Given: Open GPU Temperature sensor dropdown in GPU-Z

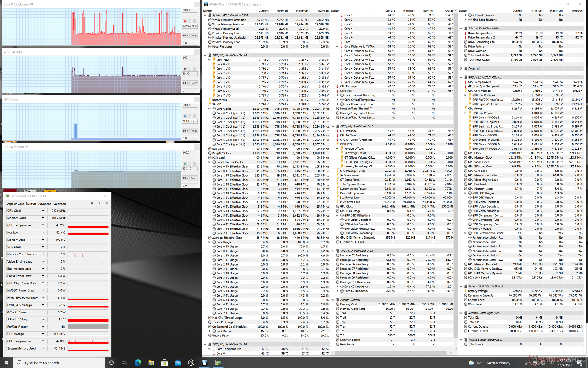Looking at the screenshot, I should [43, 225].
